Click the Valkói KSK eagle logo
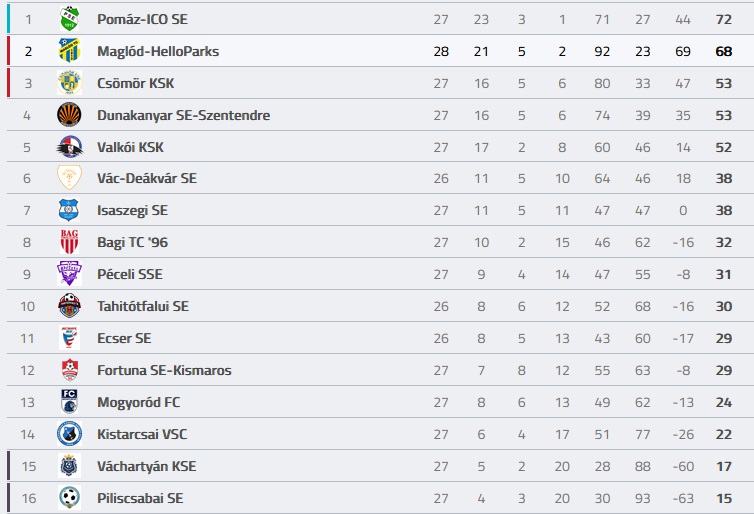754x514 pixels. 69,147
